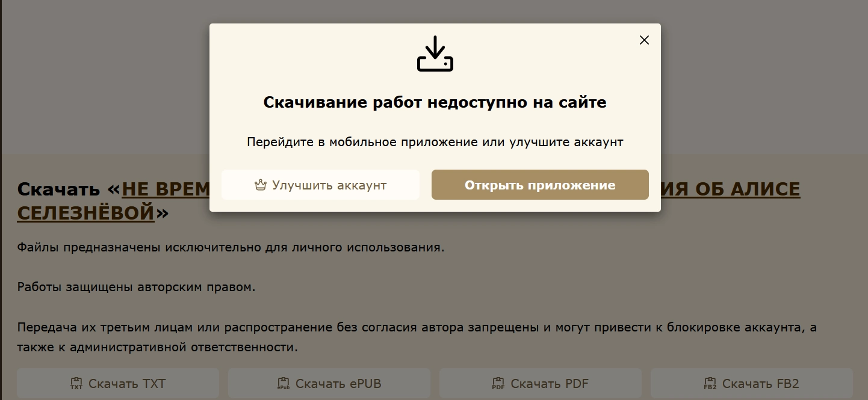Viewport: 868px width, 400px height.
Task: Click heading Скачивание работ недоступно на сайте
Action: [x=435, y=102]
